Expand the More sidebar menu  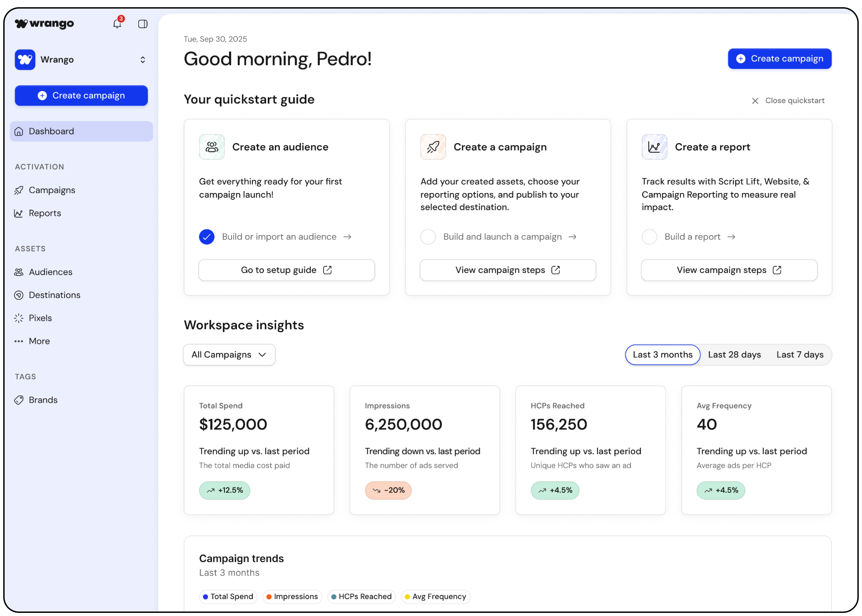tap(39, 341)
